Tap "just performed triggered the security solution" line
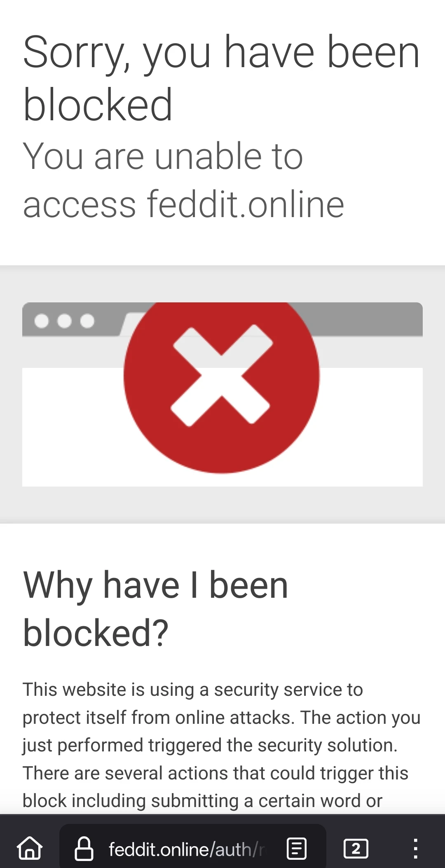Viewport: 445px width, 868px height. point(210,745)
